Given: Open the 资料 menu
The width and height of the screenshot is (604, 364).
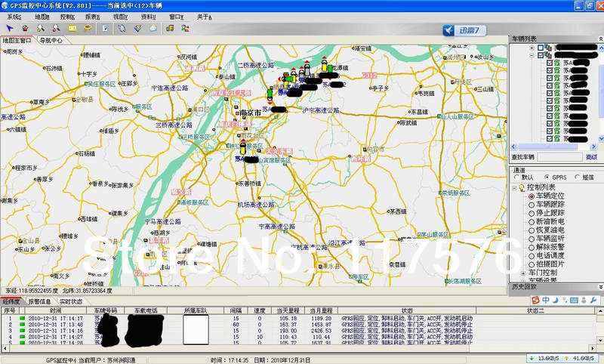Looking at the screenshot, I should 148,17.
